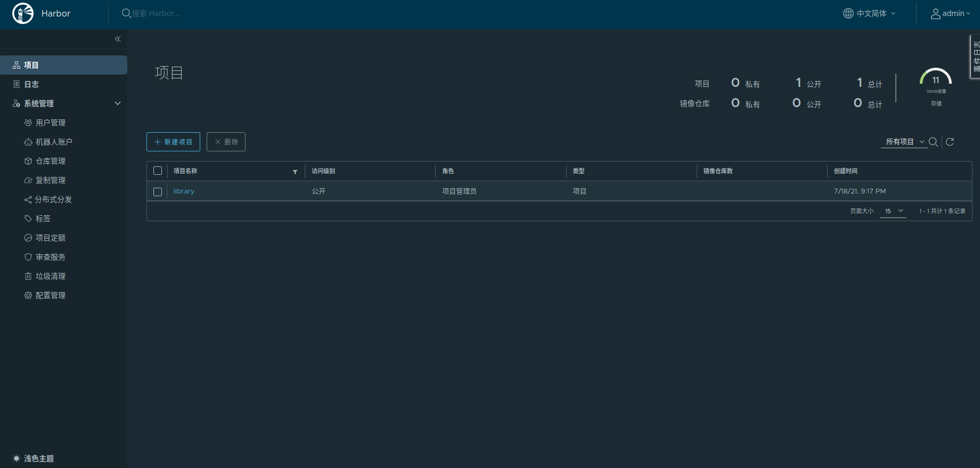Click the filter icon in 项目名称 column
The height and width of the screenshot is (468, 980).
pos(295,172)
